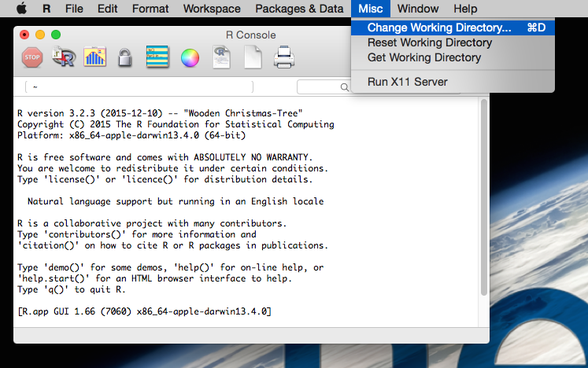Choose Get Working Directory
The width and height of the screenshot is (588, 368).
click(x=453, y=57)
